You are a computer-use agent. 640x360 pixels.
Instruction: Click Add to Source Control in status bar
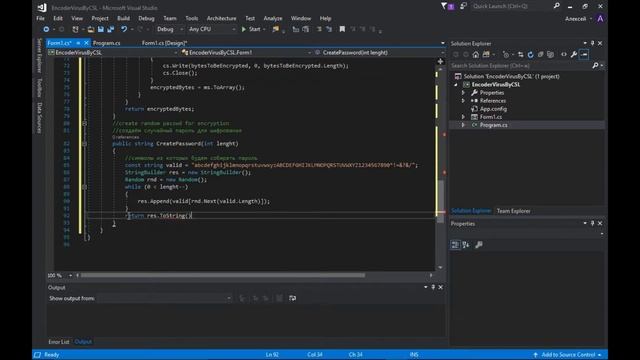pos(567,355)
